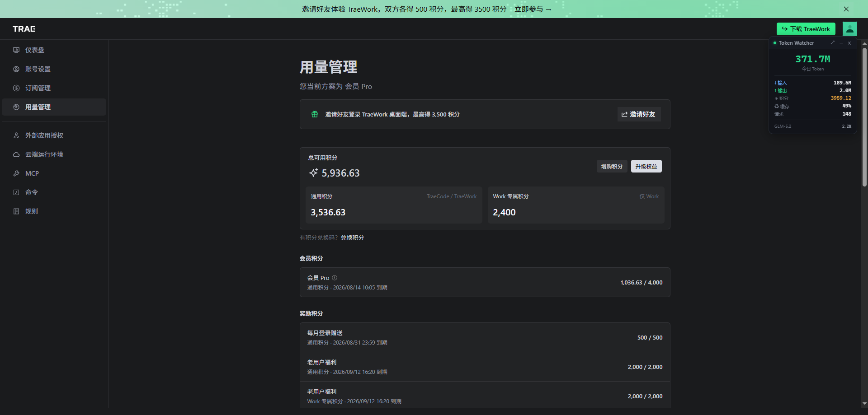Click the sparkle icon beside 5,936.63

[313, 173]
